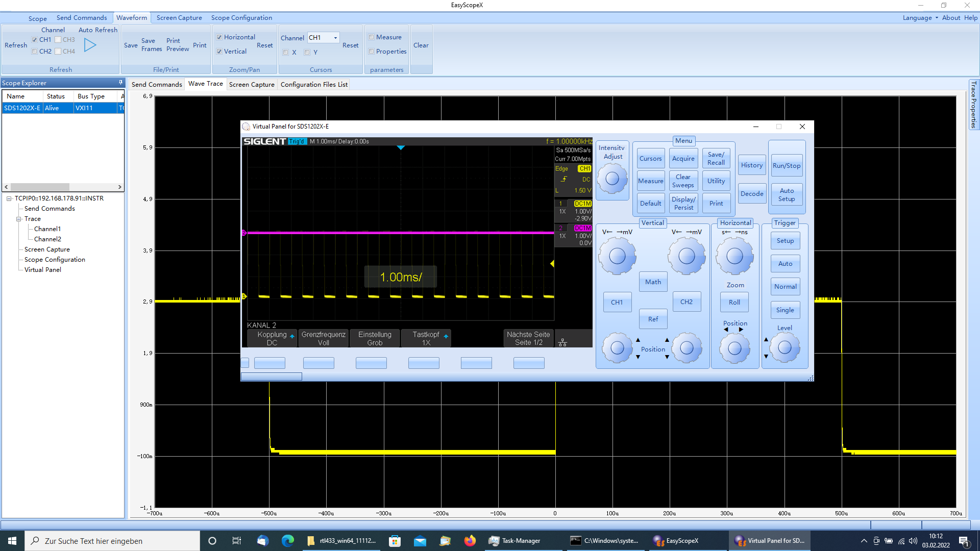Click the Decode button

[x=752, y=194]
